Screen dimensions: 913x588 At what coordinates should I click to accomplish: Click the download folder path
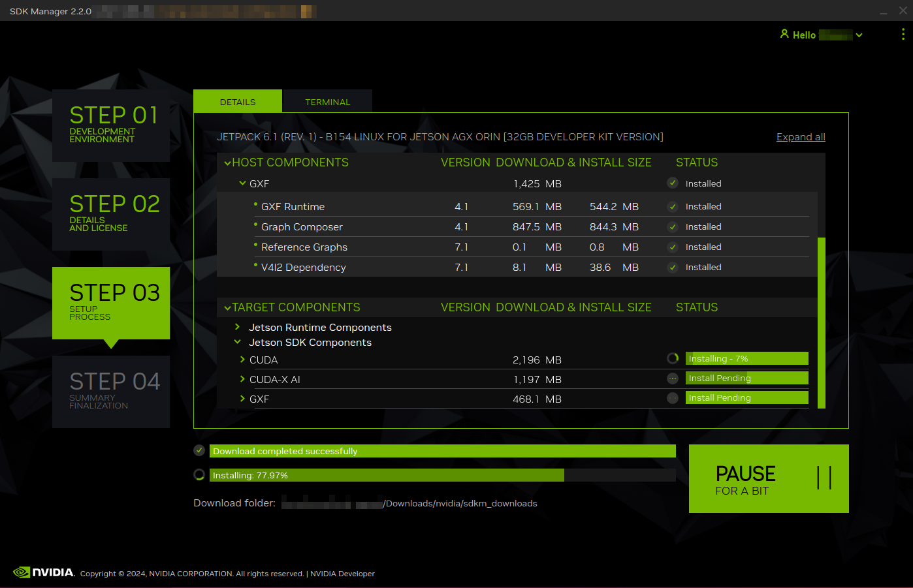(409, 503)
